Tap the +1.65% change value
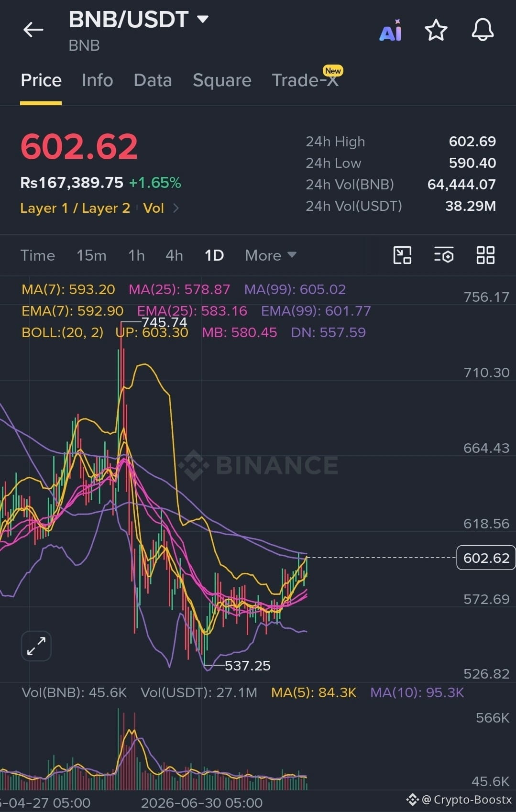This screenshot has height=812, width=516. click(155, 183)
